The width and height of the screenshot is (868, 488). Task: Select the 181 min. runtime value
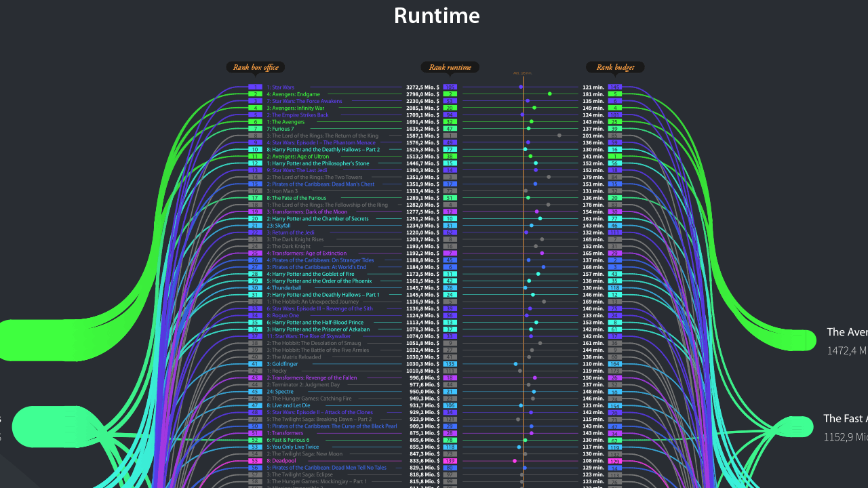click(593, 94)
